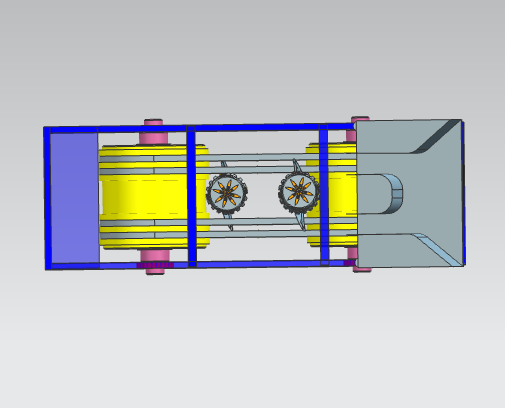The height and width of the screenshot is (408, 505).
Task: Pick the blue crossbar beside the hopper
Action: tap(324, 195)
